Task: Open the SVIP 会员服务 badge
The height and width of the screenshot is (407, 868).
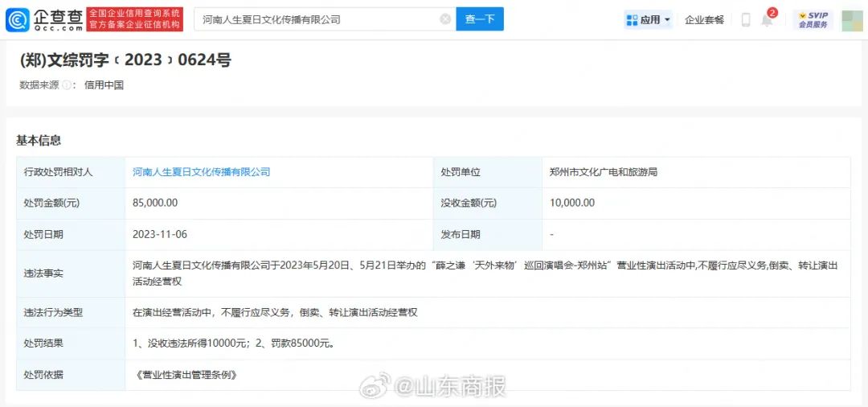Action: click(x=813, y=20)
